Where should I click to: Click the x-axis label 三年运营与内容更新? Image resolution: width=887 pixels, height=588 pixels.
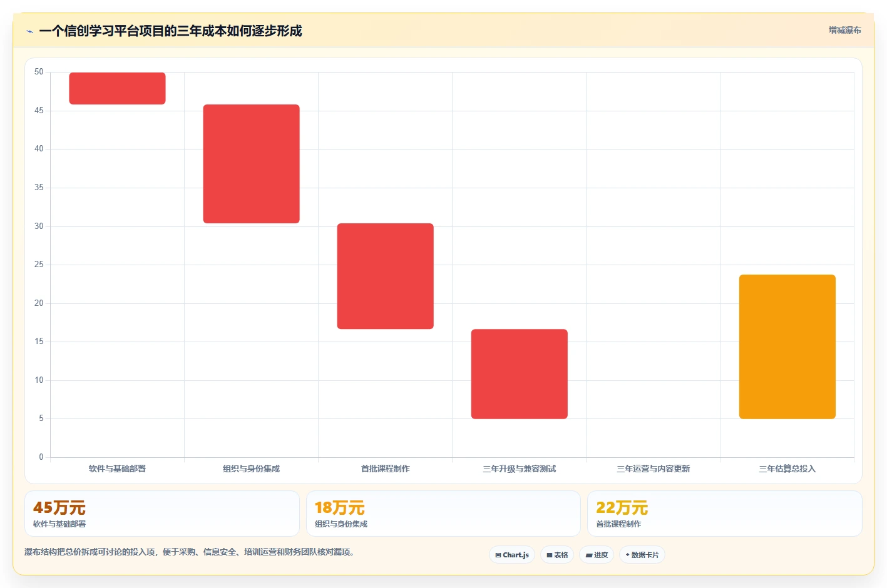[653, 469]
